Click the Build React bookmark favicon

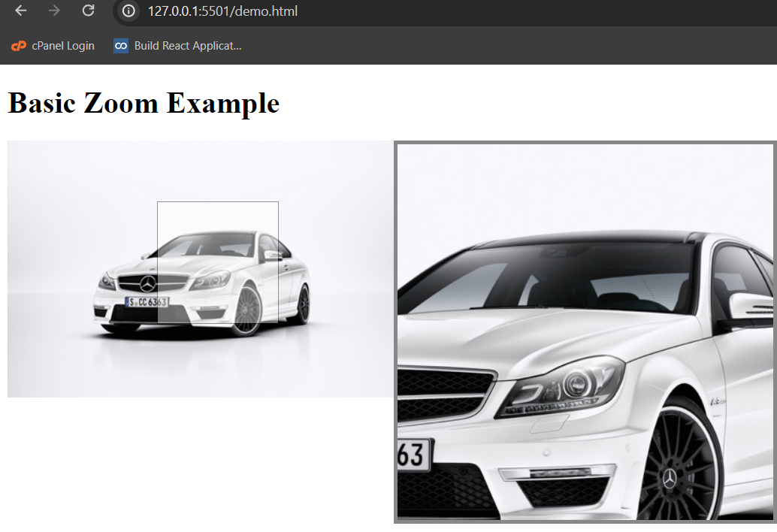[x=121, y=46]
